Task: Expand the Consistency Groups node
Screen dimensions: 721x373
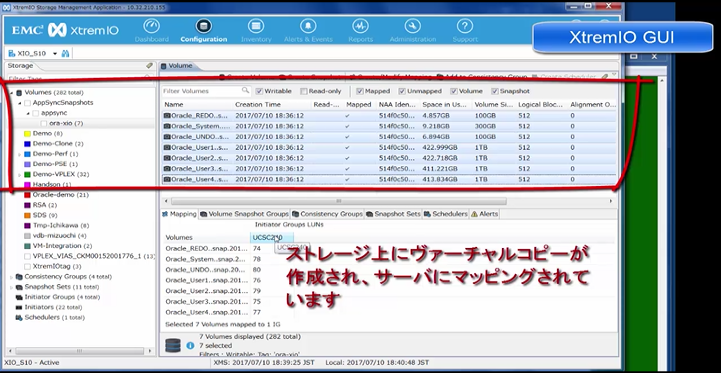Action: click(11, 277)
